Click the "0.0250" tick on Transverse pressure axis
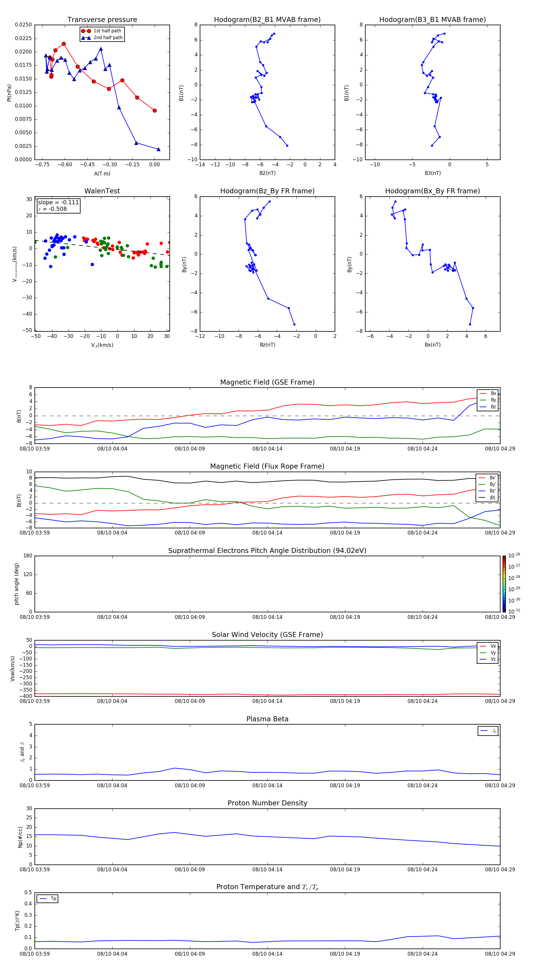The height and width of the screenshot is (980, 535). [x=23, y=25]
